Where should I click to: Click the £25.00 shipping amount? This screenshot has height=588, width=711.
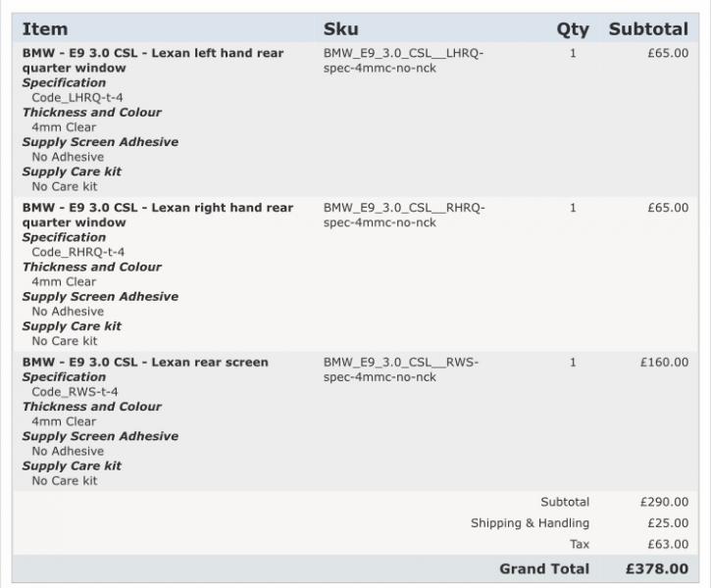click(668, 523)
